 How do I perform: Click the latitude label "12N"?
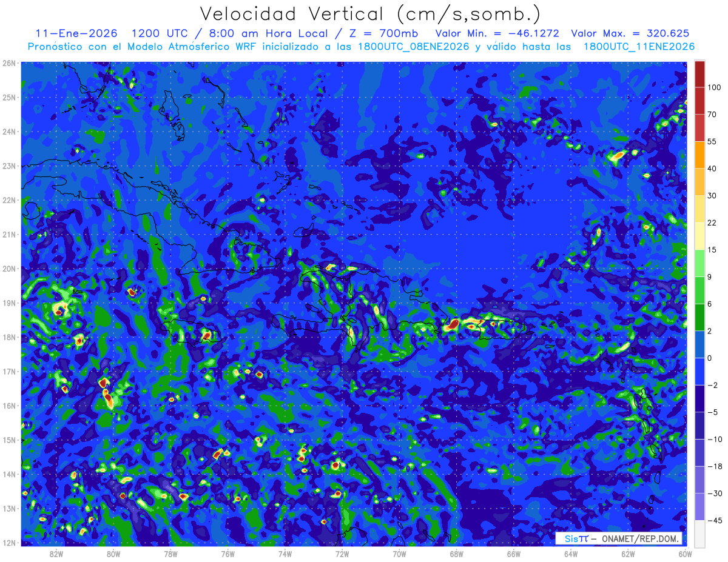[x=9, y=543]
